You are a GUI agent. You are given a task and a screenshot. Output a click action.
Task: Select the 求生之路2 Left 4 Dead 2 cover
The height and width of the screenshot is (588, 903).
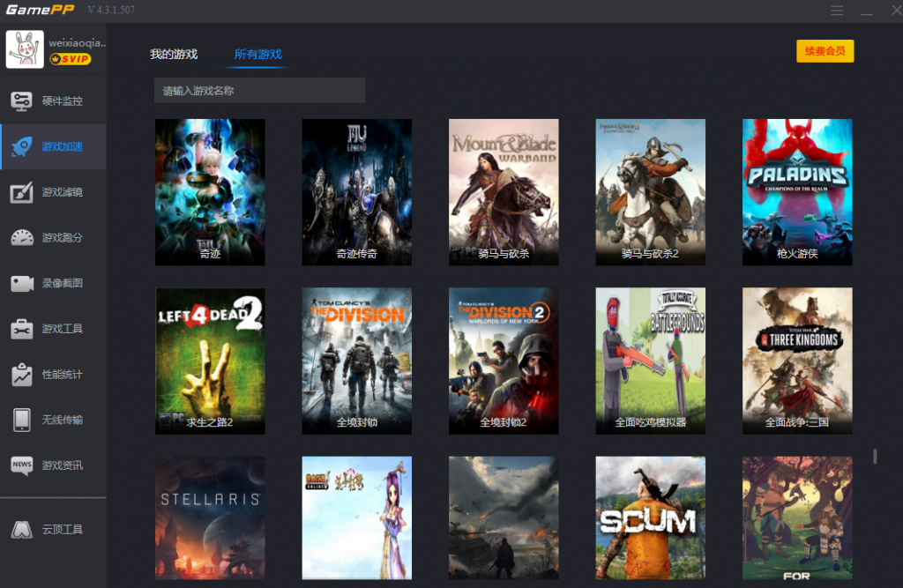pyautogui.click(x=210, y=361)
